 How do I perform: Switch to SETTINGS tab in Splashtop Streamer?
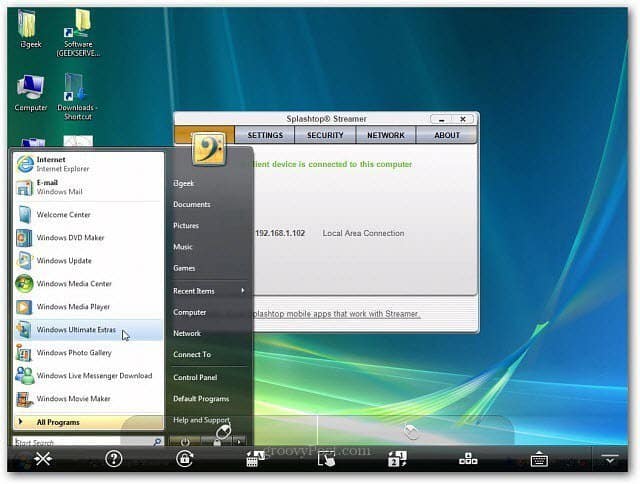[265, 135]
